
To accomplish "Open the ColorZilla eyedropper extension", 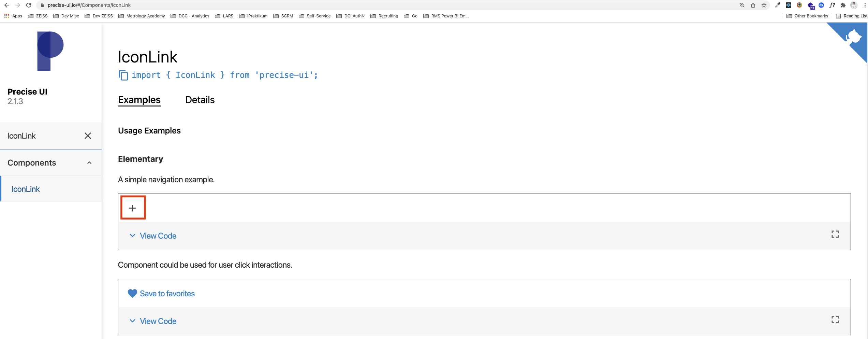I will [778, 5].
